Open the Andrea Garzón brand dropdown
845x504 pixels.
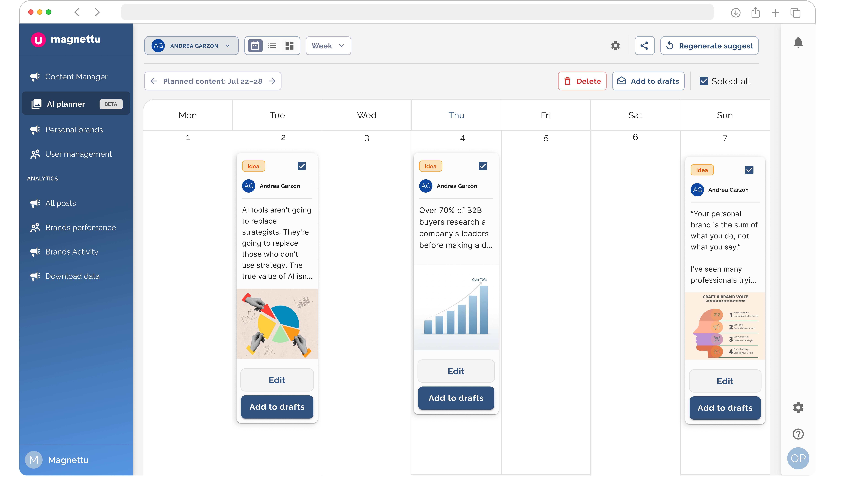click(x=191, y=45)
